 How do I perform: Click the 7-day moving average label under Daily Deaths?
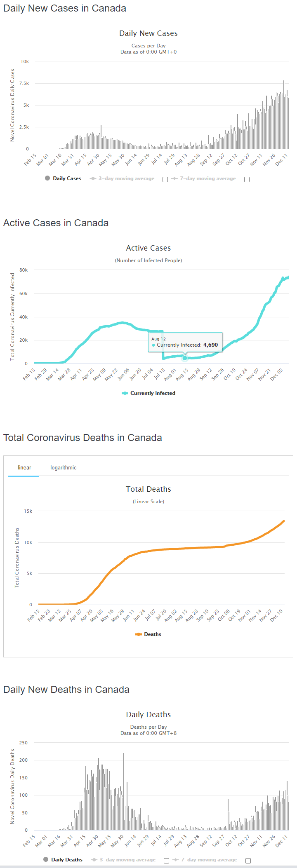209,860
